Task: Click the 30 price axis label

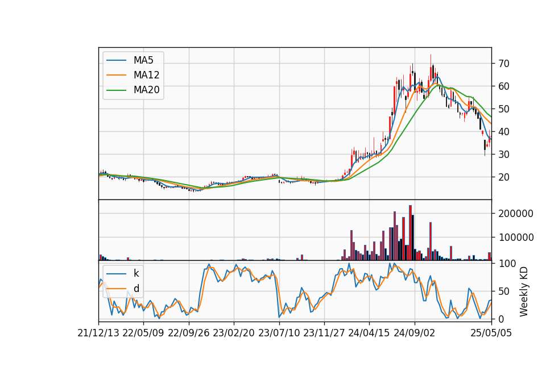Action: click(503, 155)
